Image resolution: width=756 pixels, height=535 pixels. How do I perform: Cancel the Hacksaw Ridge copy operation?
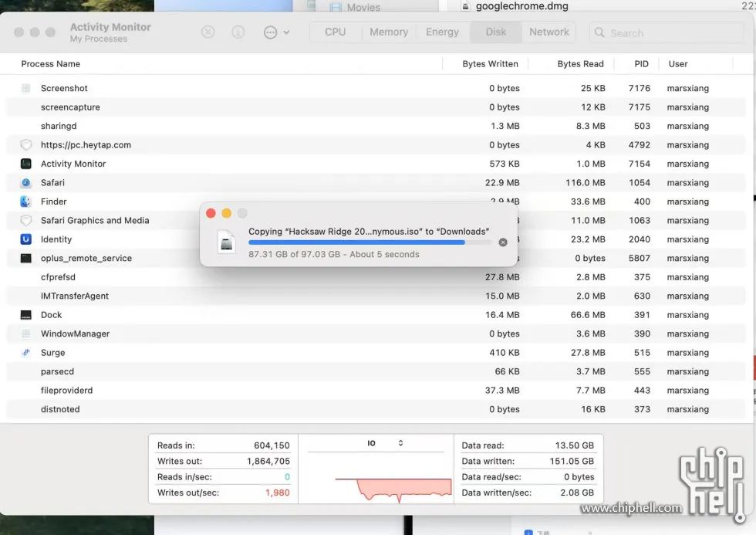pos(503,242)
